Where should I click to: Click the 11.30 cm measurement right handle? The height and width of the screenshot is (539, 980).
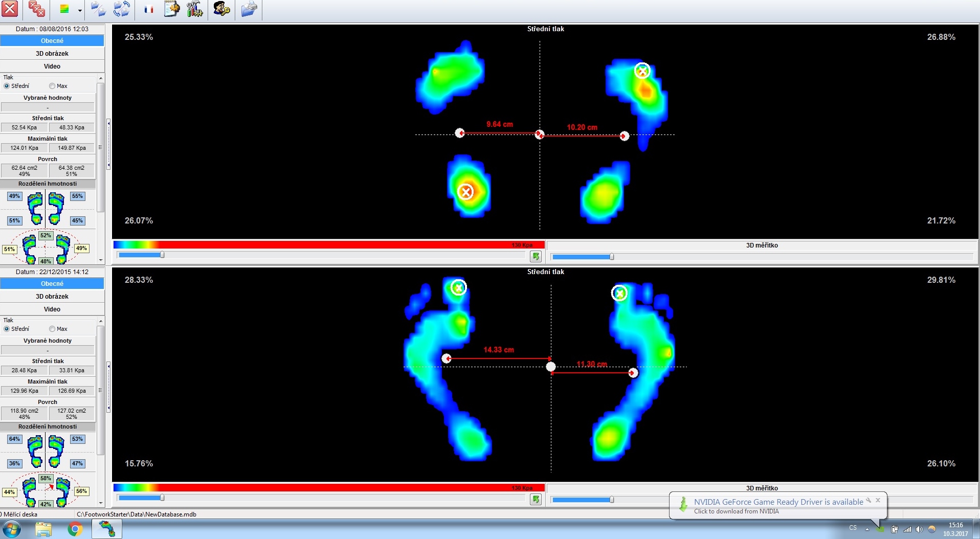(633, 373)
